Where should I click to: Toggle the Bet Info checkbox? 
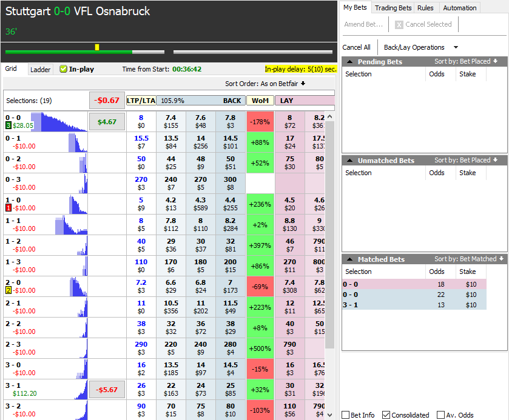tap(346, 415)
